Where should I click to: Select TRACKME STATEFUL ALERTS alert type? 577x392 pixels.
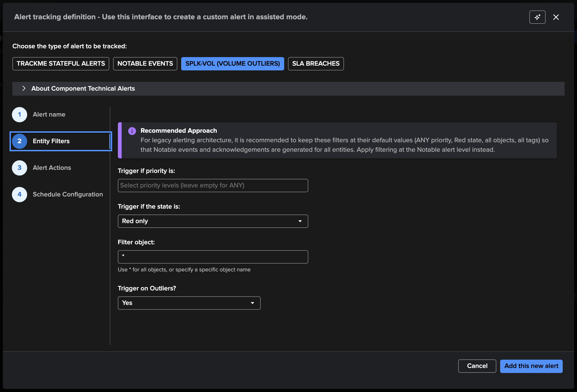61,64
